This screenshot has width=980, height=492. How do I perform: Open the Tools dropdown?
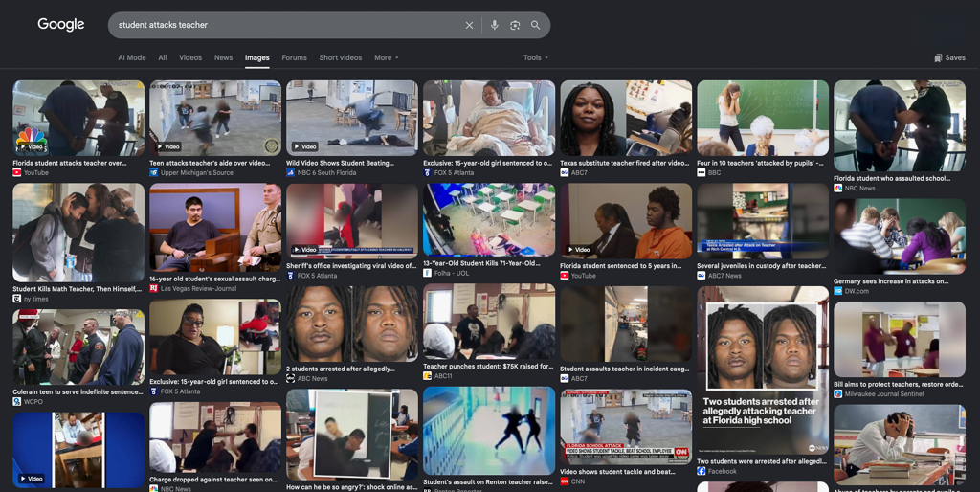536,57
